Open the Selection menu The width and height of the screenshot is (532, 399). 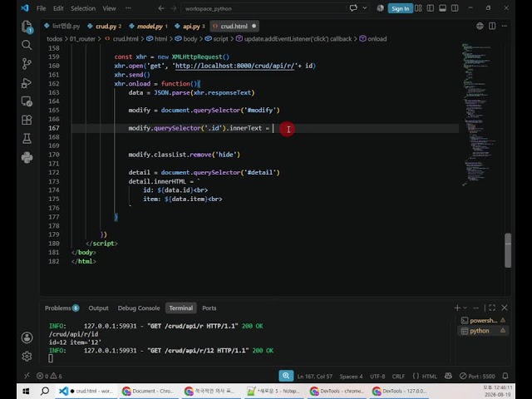click(x=83, y=8)
